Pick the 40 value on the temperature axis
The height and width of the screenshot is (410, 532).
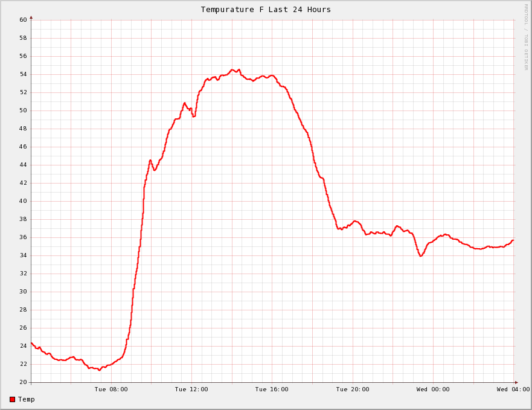pos(23,201)
